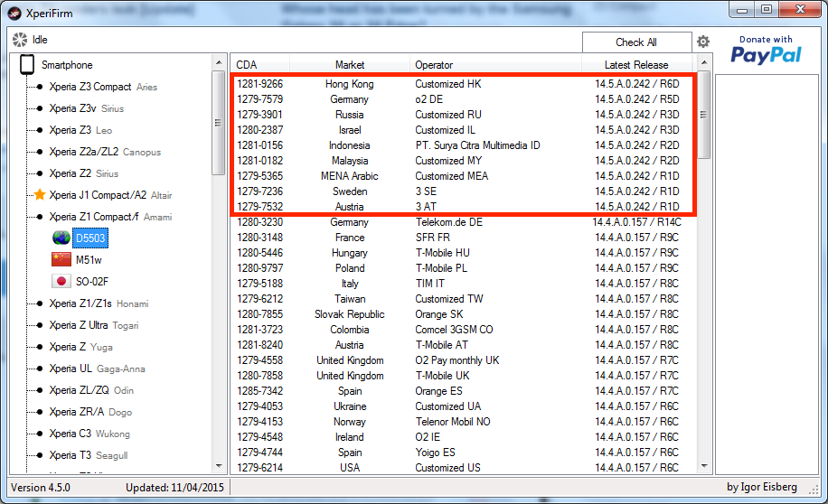Expand the Xperia ZR/A Dogo node
This screenshot has height=504, width=828.
(x=40, y=412)
